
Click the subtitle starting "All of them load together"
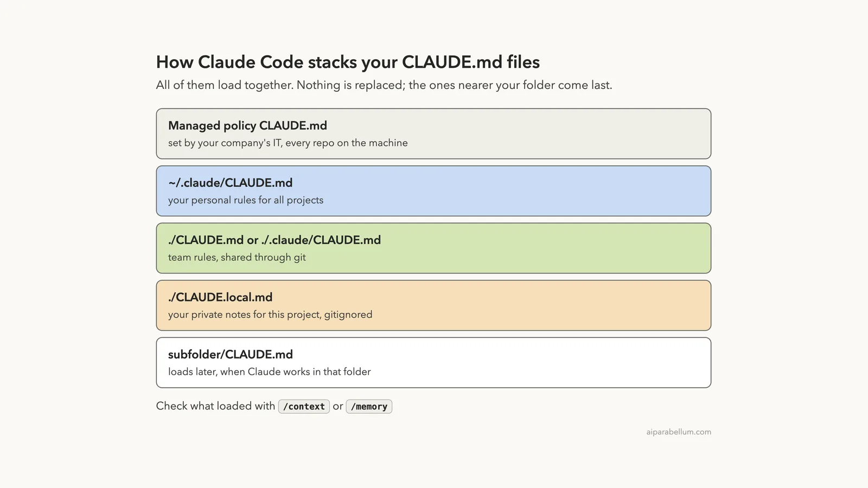(384, 85)
